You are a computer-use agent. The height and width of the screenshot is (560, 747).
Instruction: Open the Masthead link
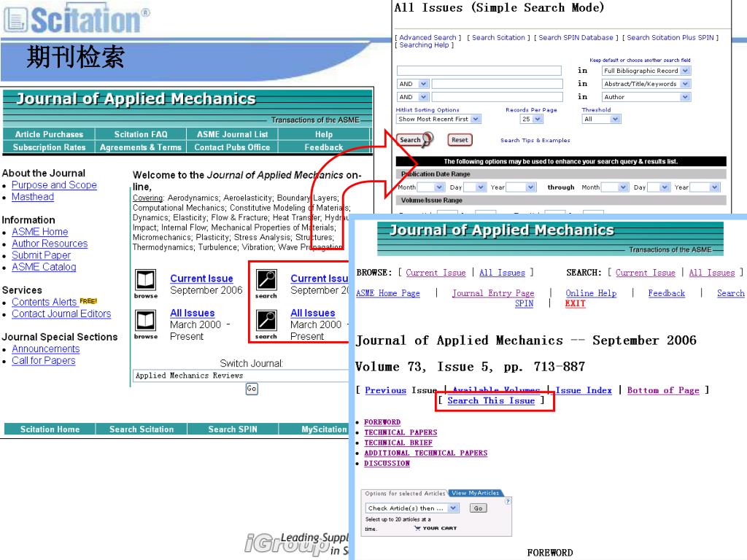[x=33, y=197]
